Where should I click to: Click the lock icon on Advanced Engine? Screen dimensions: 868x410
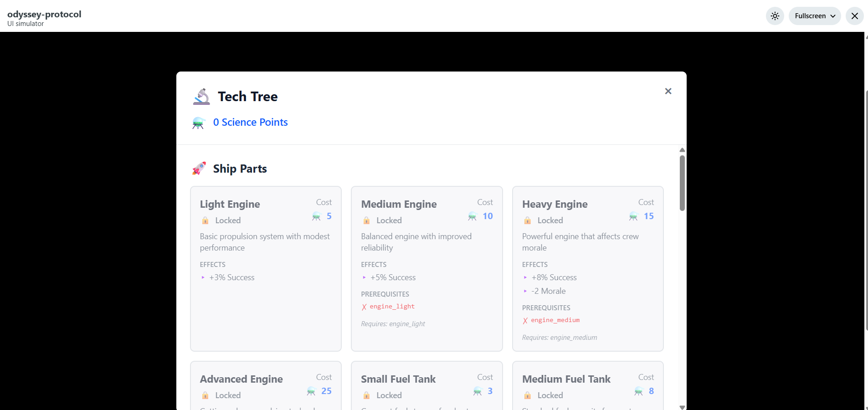205,395
